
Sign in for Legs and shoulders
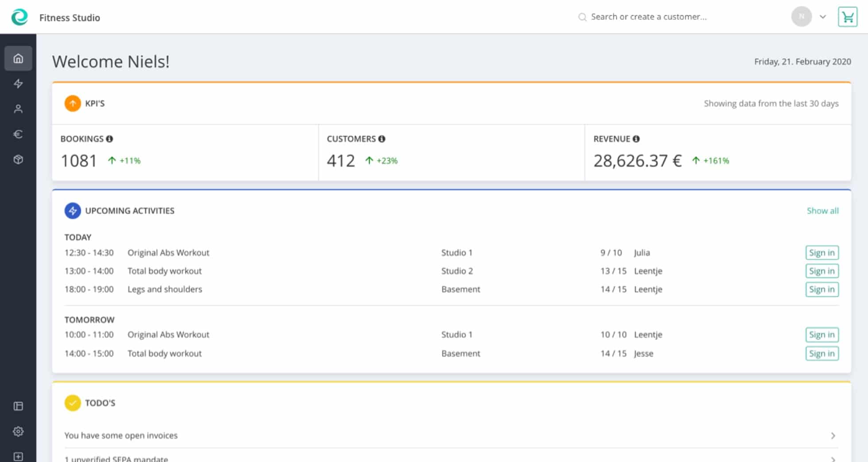tap(822, 289)
